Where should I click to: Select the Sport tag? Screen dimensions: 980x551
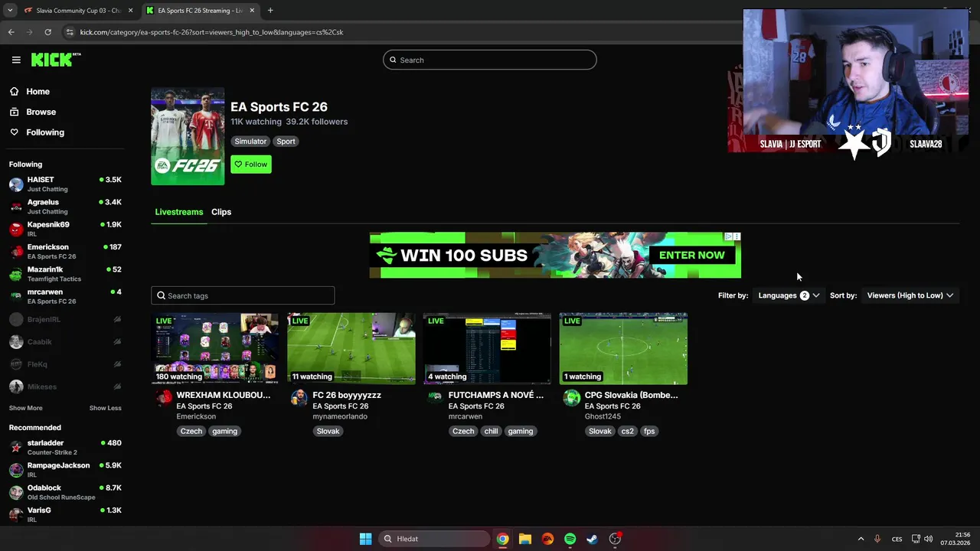(286, 142)
